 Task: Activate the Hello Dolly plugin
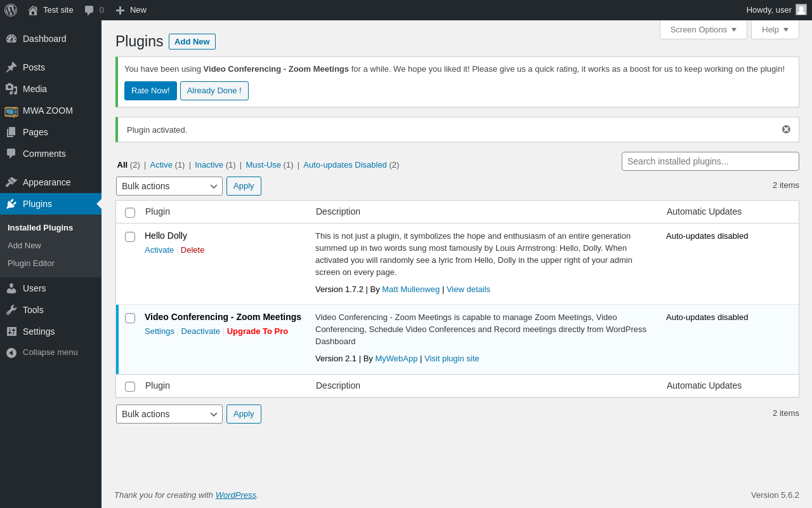point(159,250)
